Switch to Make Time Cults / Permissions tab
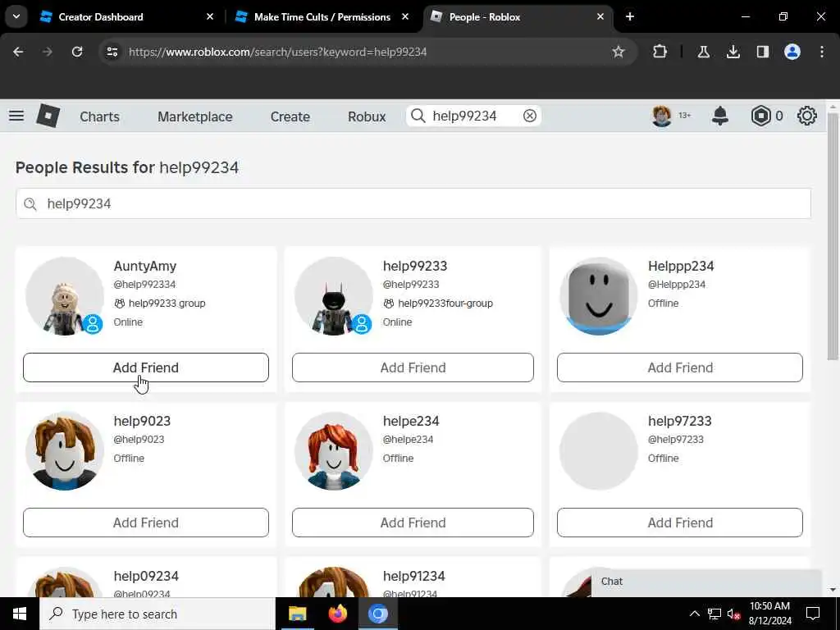This screenshot has width=840, height=630. (322, 16)
